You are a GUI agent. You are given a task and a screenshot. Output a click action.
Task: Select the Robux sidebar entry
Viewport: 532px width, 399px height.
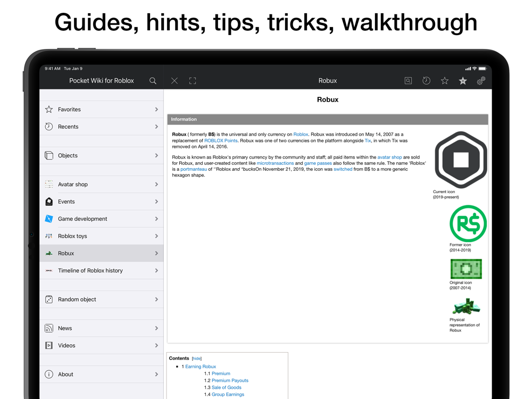102,253
